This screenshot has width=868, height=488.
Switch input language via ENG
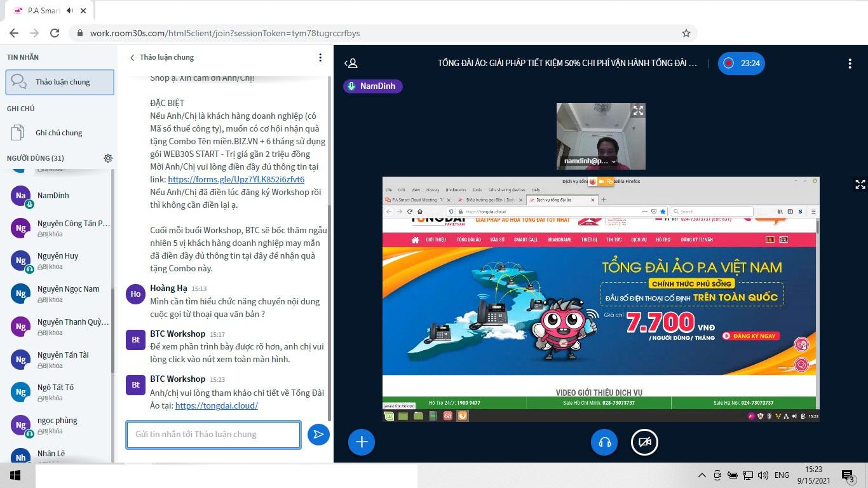pyautogui.click(x=782, y=475)
